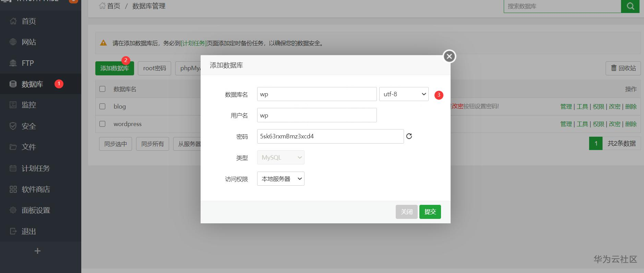Click the 添加数据库 button
644x273 pixels.
pos(115,68)
